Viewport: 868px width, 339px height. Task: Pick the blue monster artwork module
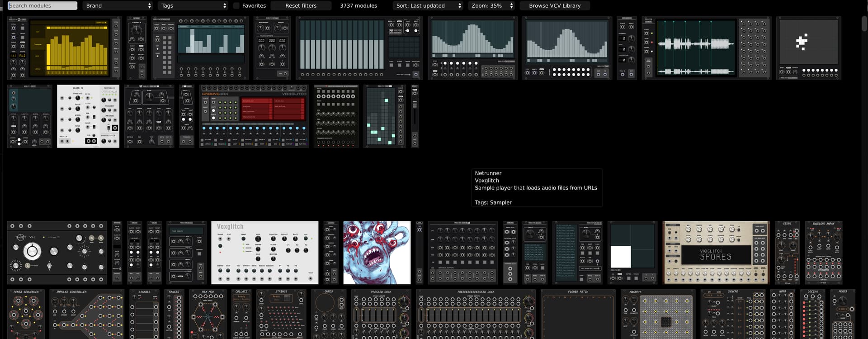[377, 253]
